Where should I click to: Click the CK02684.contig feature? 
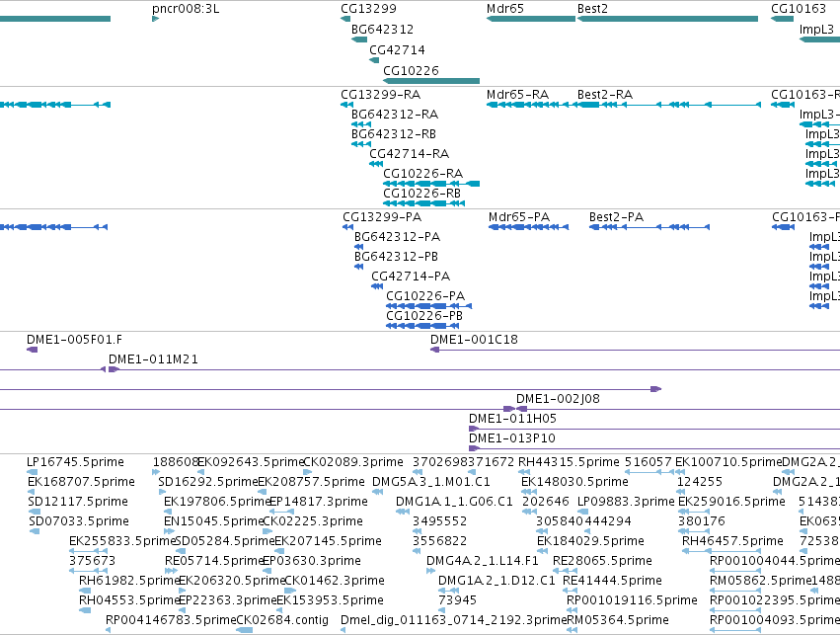coord(244,631)
